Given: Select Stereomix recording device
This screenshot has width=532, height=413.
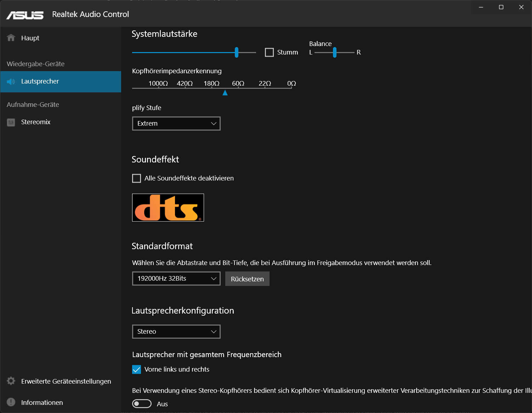Looking at the screenshot, I should (61, 122).
